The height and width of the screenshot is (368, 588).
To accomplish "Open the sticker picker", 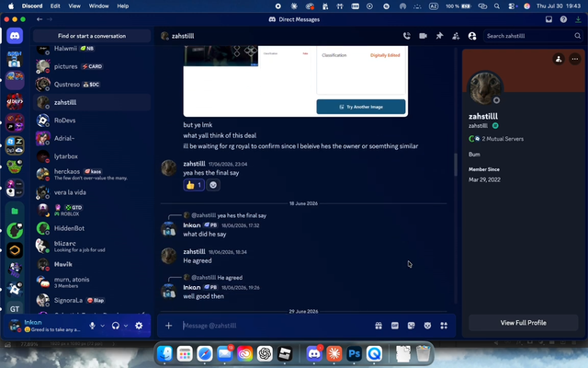I will click(412, 326).
